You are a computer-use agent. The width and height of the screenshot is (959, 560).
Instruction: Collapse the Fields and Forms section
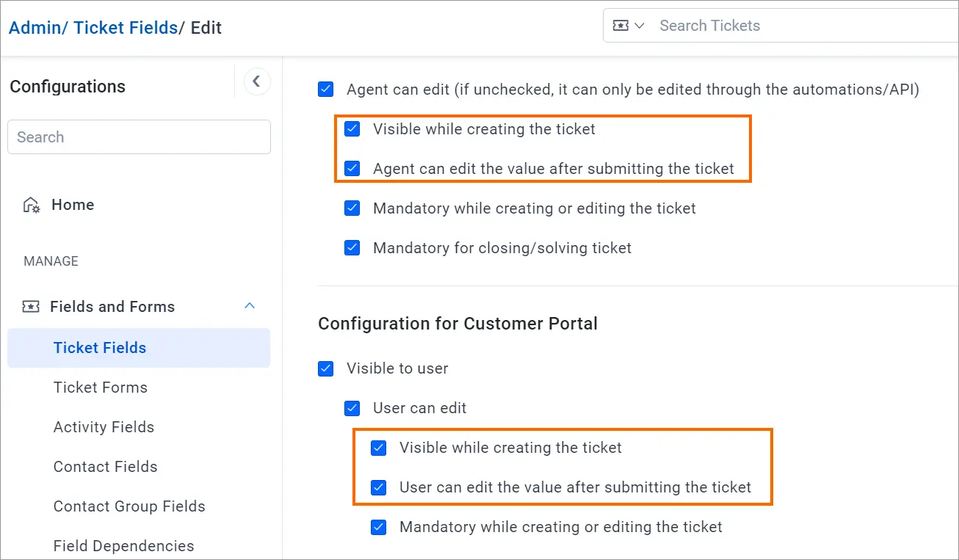click(x=250, y=306)
